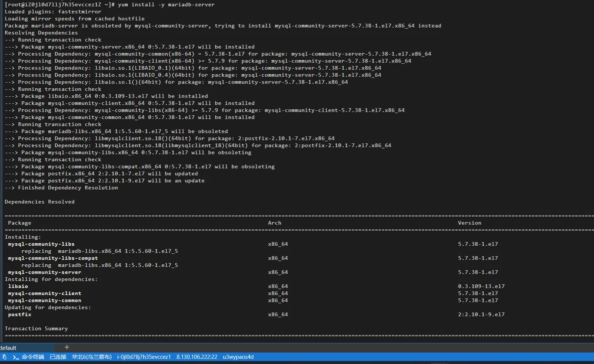Click the yum install -y mariadb-server command

[166, 5]
